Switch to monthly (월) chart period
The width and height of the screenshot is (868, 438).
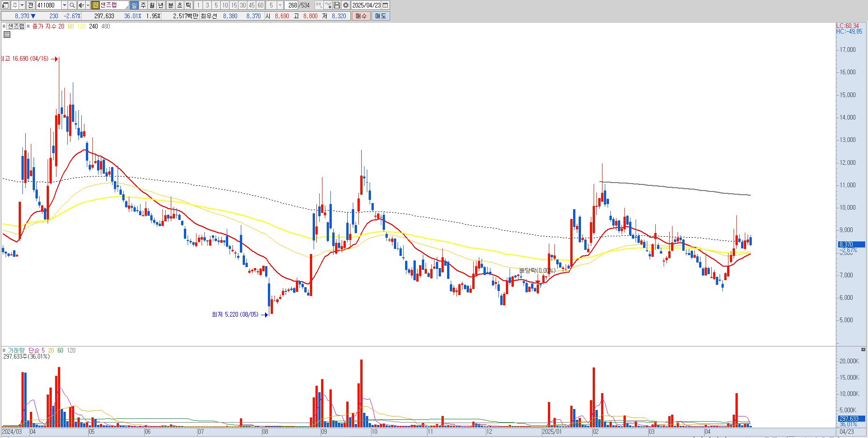[x=152, y=5]
